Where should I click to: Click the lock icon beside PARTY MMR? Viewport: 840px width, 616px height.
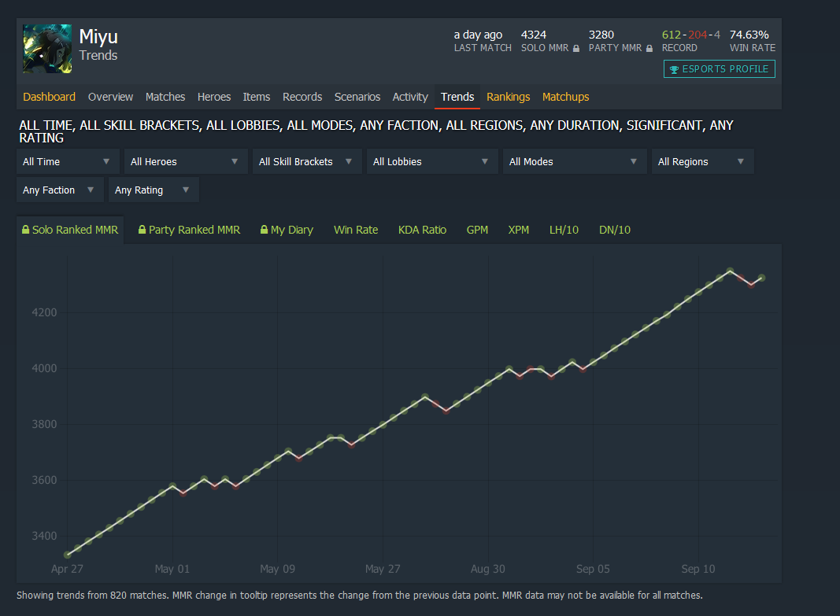pos(649,49)
